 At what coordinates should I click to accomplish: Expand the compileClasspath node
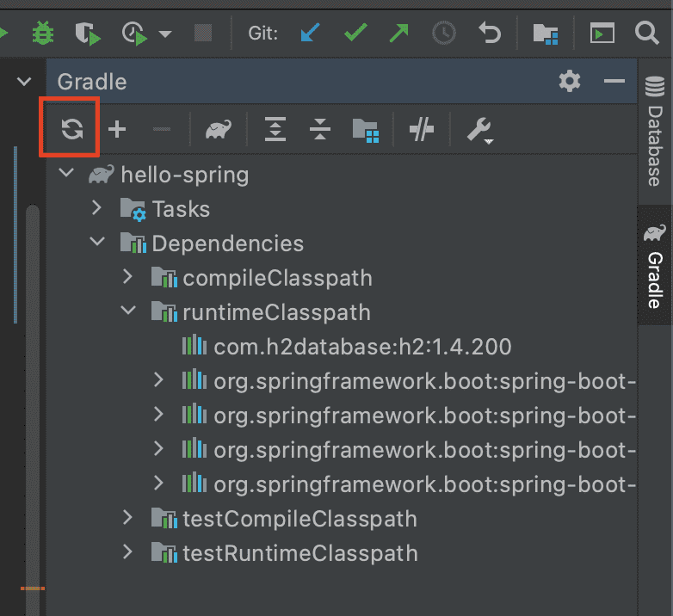tap(127, 277)
